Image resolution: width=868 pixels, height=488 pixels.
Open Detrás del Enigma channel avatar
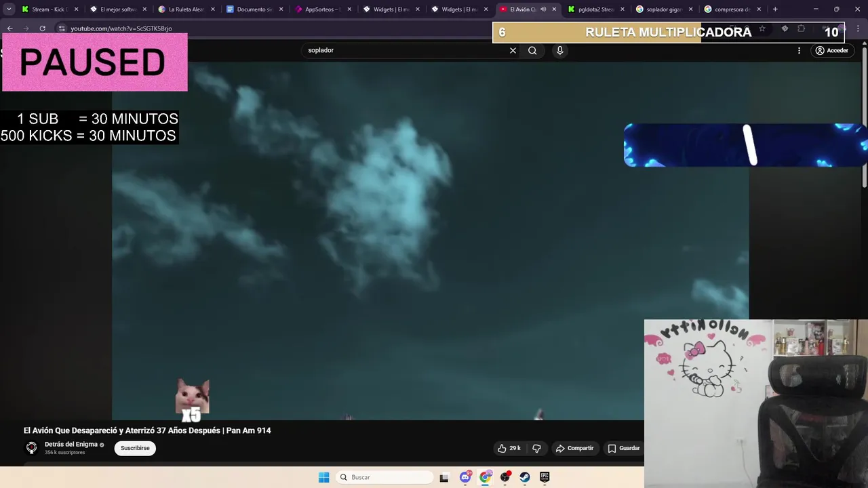pos(31,448)
